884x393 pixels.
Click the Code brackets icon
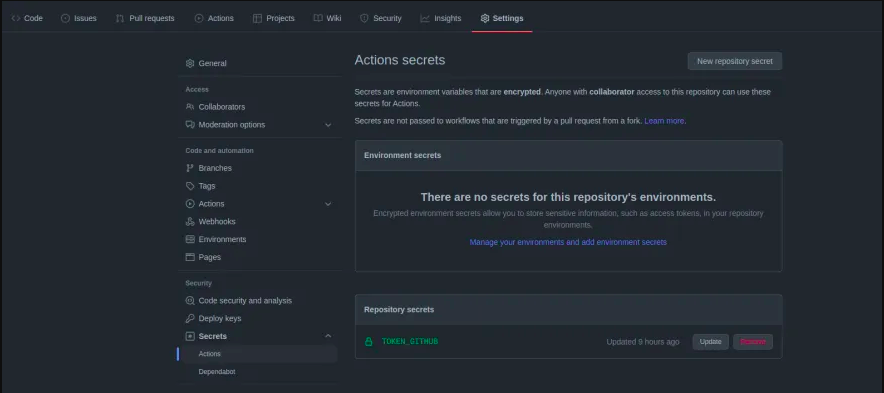[x=16, y=18]
